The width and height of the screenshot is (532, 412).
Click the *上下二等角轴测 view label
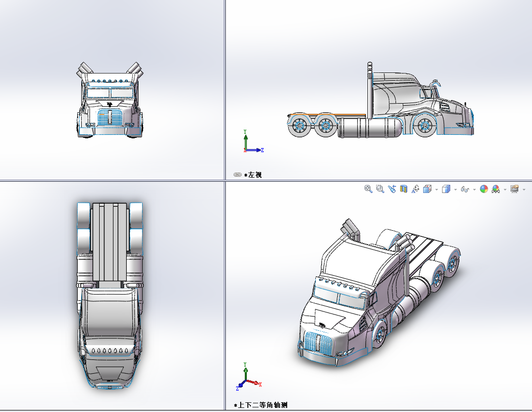[261, 405]
